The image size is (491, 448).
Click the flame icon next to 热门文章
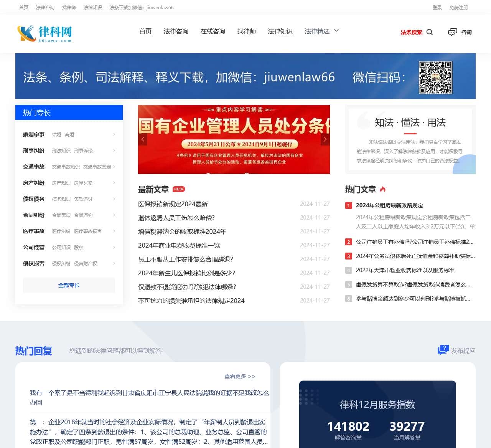tap(383, 189)
